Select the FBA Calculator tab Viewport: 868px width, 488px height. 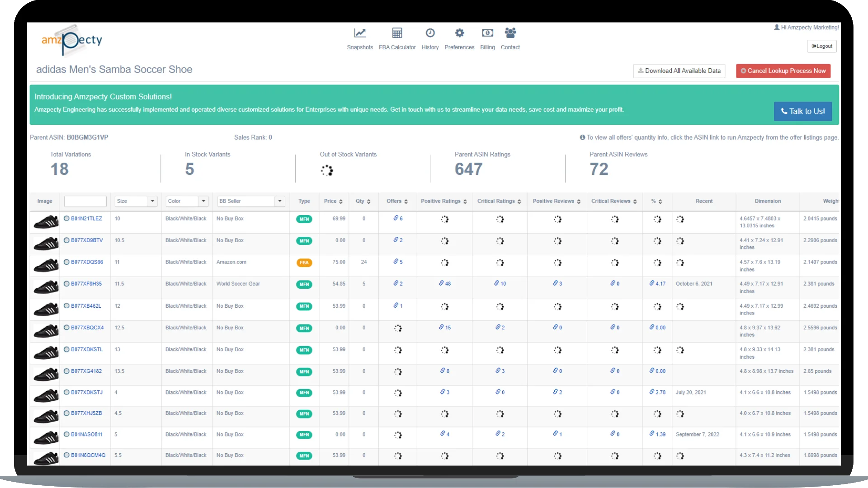point(397,38)
